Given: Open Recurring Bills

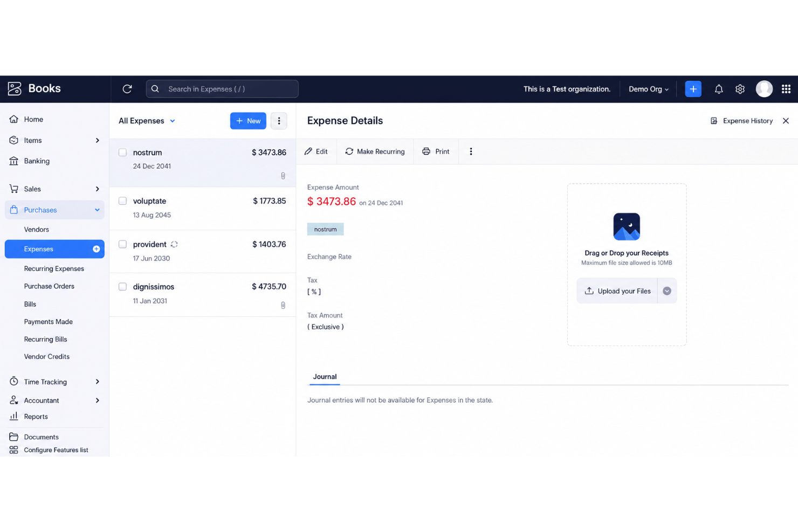Looking at the screenshot, I should pos(45,339).
